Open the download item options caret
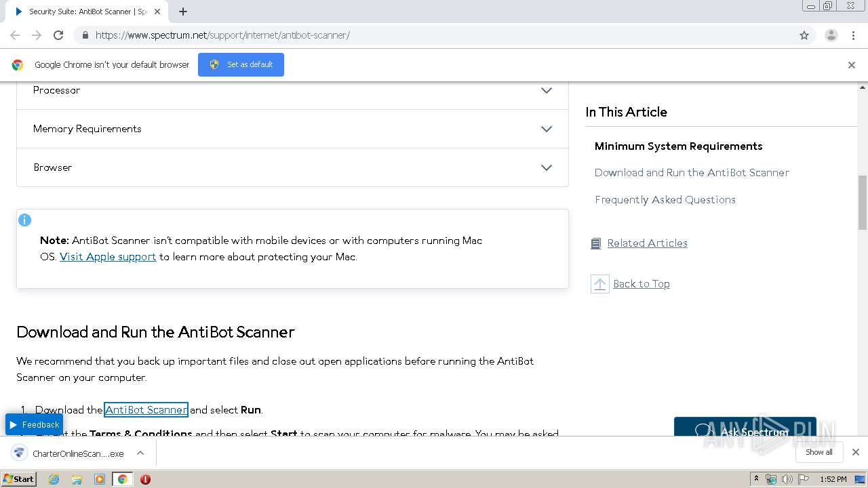The width and height of the screenshot is (868, 488). coord(140,453)
